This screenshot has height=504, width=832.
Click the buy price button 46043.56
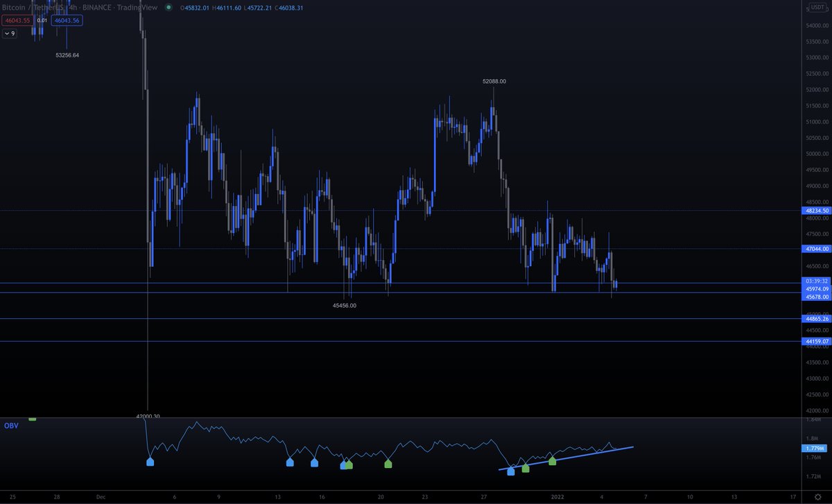click(66, 21)
